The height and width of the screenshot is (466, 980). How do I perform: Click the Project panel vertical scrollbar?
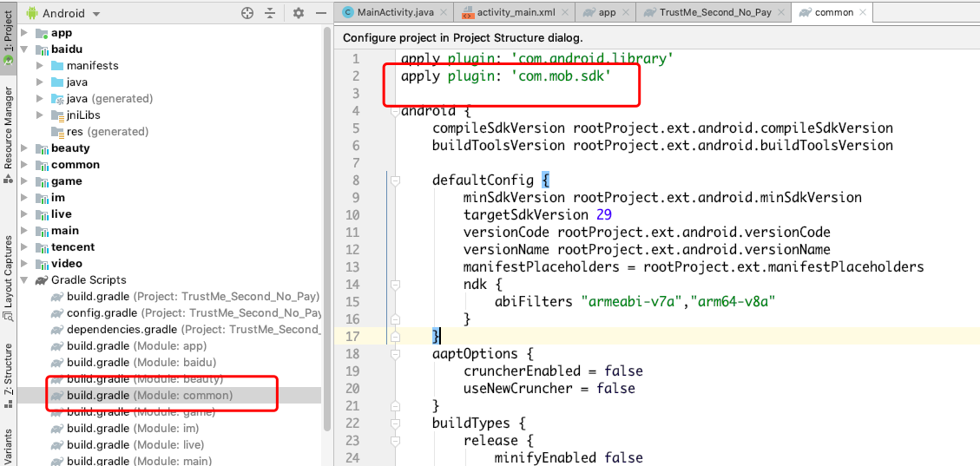tap(326, 228)
